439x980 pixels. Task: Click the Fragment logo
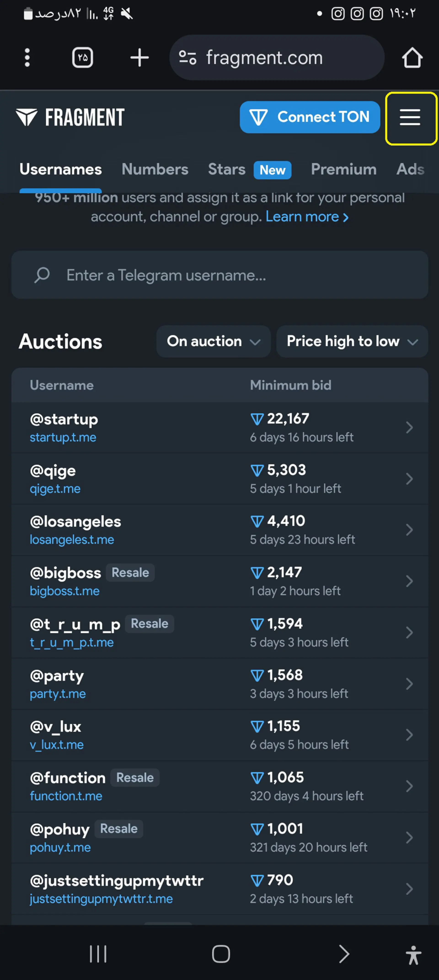click(x=70, y=117)
